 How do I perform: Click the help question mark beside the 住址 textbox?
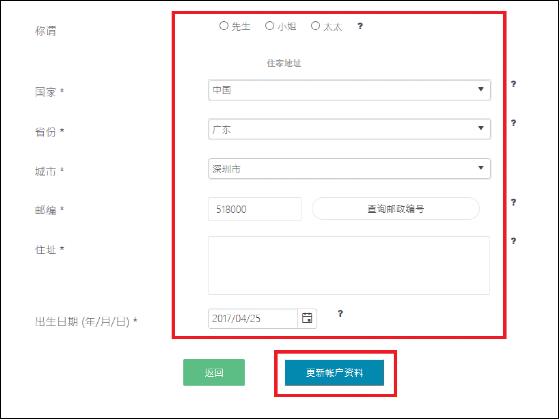pyautogui.click(x=513, y=241)
